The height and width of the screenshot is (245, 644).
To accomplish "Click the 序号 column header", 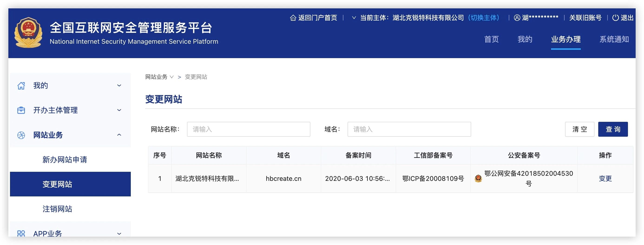I will click(160, 155).
